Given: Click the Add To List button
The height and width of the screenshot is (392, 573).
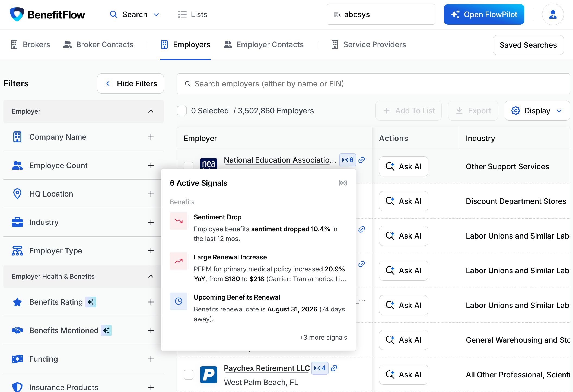Looking at the screenshot, I should click(x=409, y=111).
